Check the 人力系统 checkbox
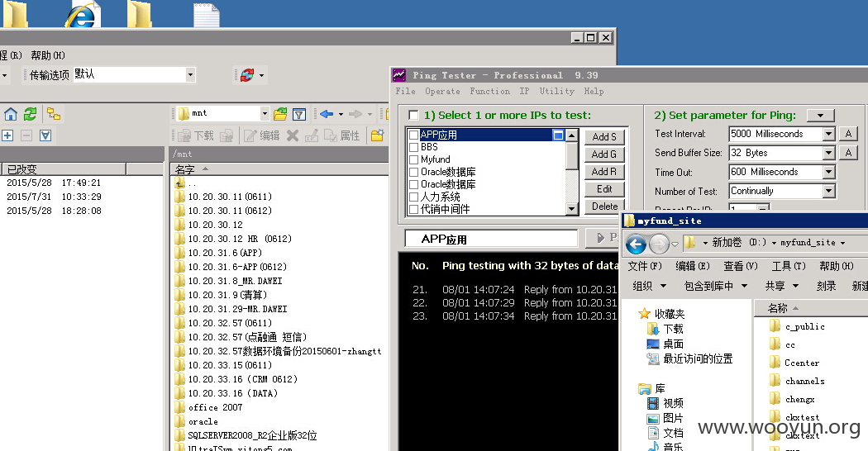 (x=413, y=197)
